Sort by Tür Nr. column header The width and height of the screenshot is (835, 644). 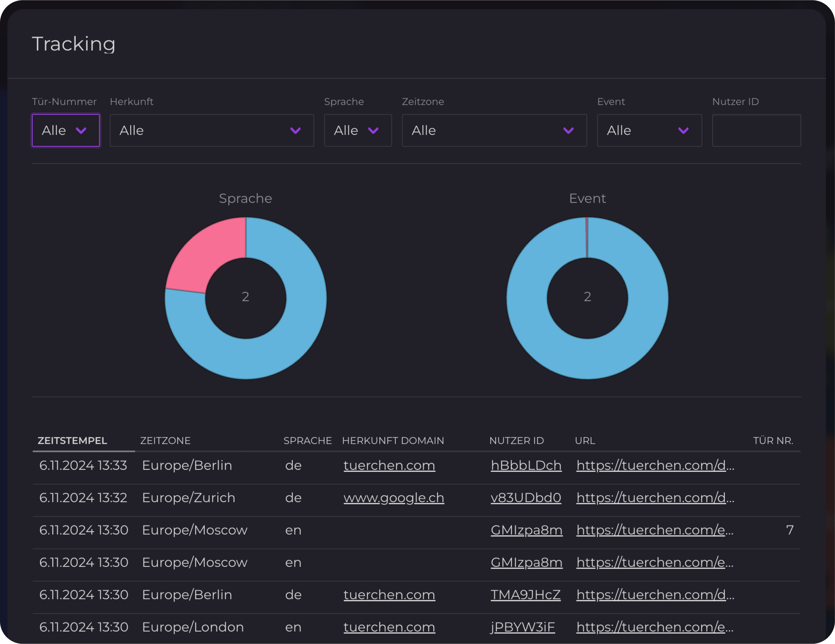click(x=773, y=441)
